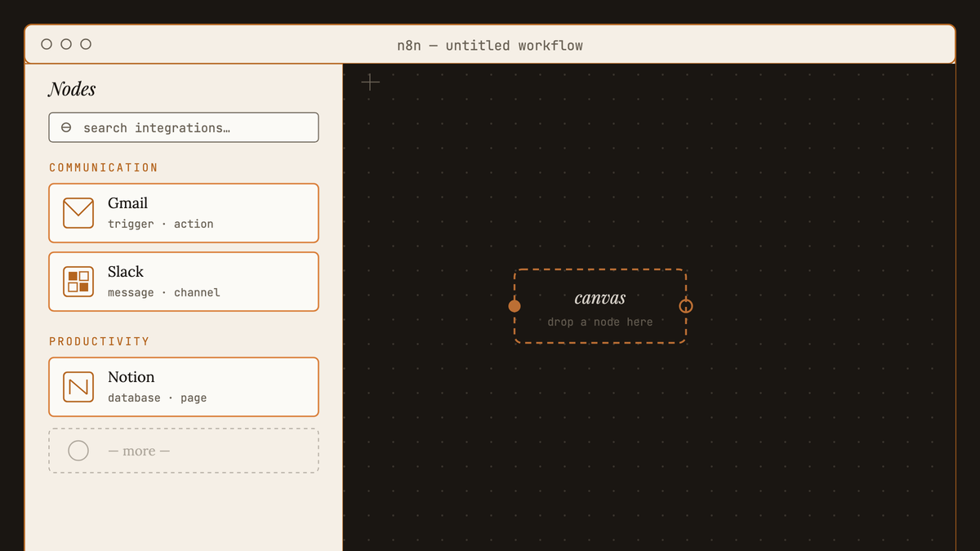Viewport: 980px width, 551px height.
Task: Click the circle icon beside more
Action: [x=78, y=451]
